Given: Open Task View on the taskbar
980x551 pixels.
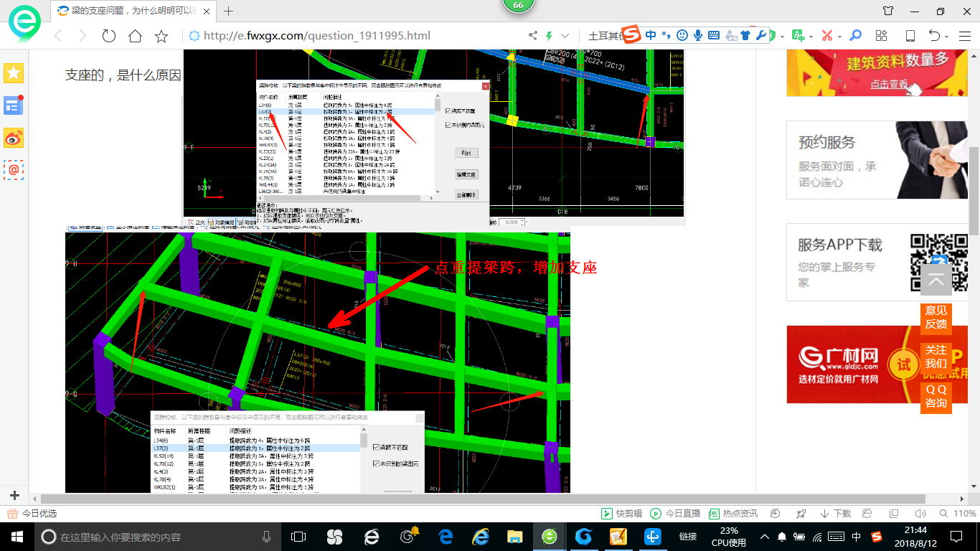Looking at the screenshot, I should pyautogui.click(x=298, y=537).
